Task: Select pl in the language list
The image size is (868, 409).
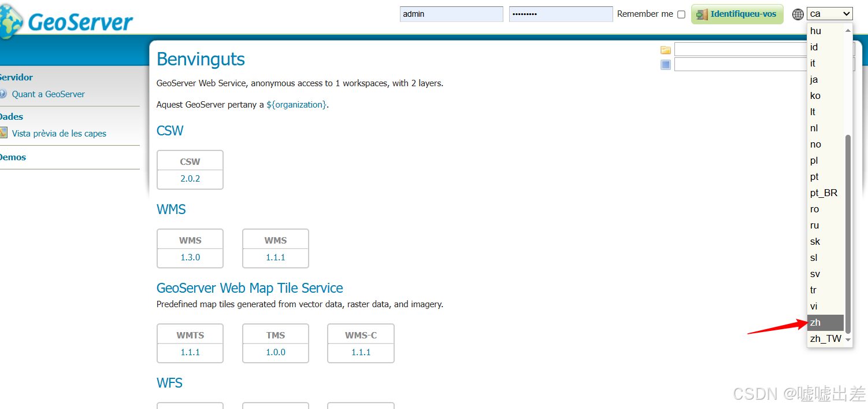Action: (x=826, y=161)
